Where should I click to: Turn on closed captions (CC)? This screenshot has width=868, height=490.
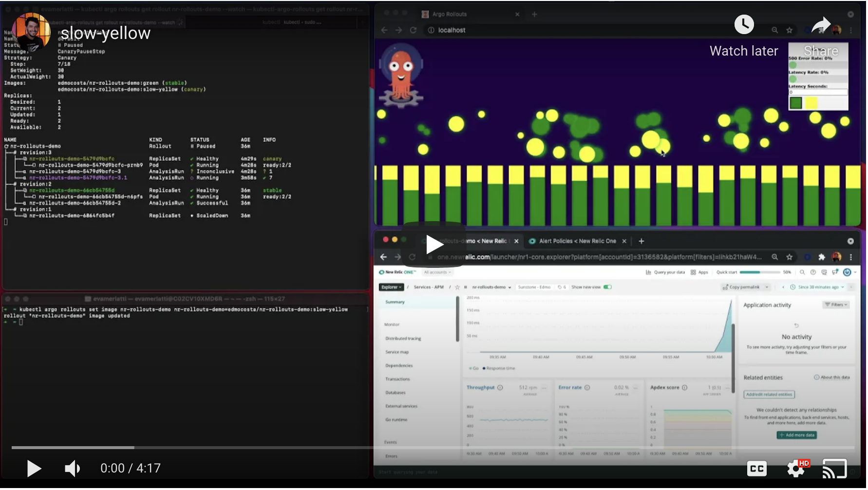(x=756, y=469)
